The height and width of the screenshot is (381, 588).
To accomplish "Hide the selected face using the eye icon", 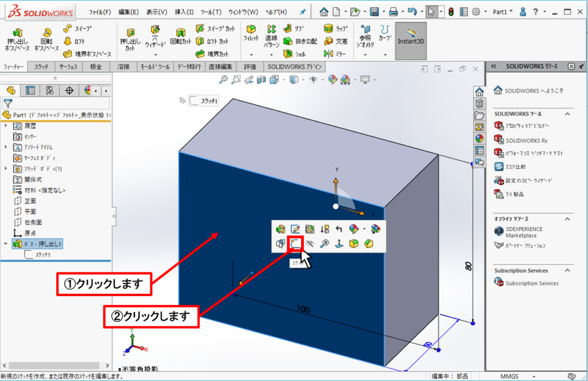I will [310, 243].
